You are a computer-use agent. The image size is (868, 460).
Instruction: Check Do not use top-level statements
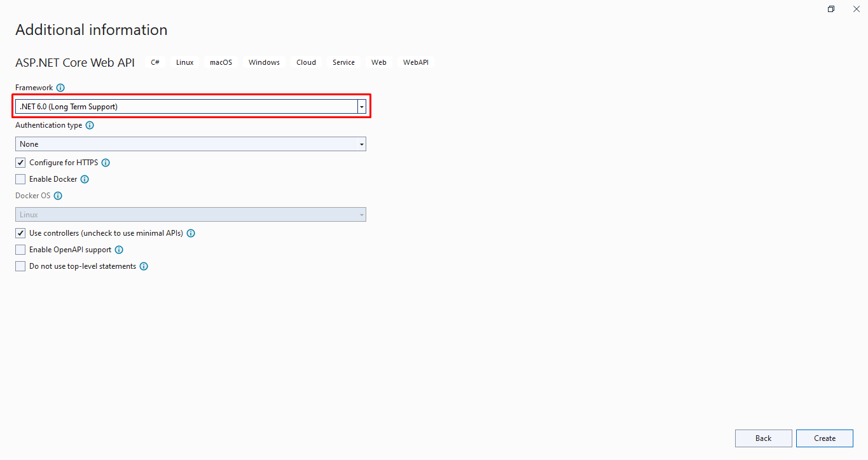point(20,266)
